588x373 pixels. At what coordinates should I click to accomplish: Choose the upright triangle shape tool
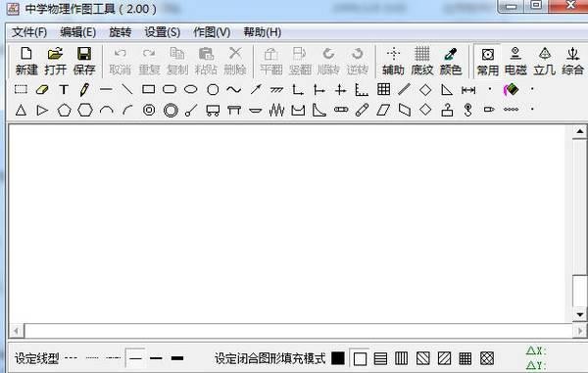point(21,110)
